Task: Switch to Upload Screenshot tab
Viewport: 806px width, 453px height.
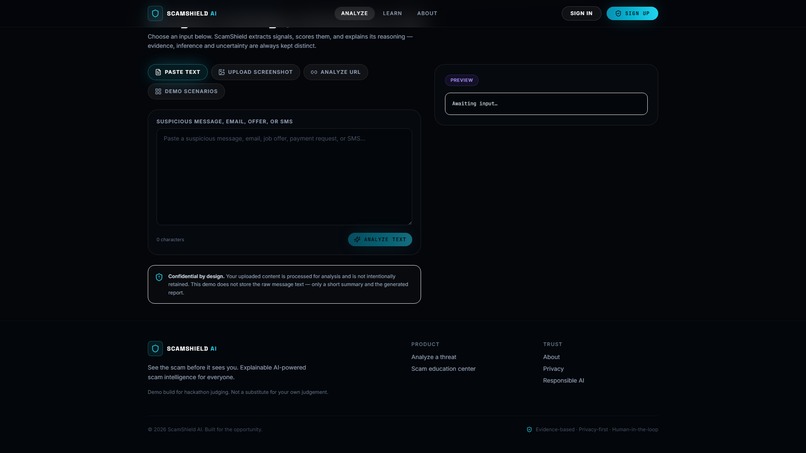Action: tap(255, 72)
